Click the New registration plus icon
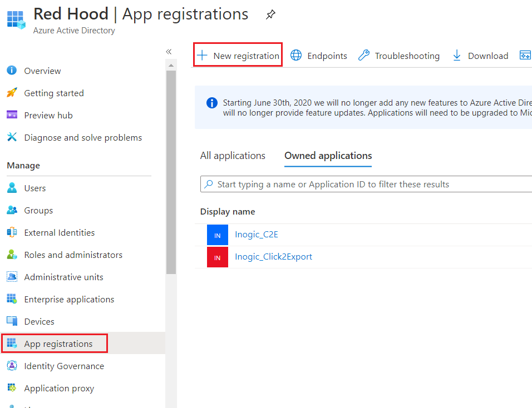Screen dimensions: 532x408 [x=202, y=55]
